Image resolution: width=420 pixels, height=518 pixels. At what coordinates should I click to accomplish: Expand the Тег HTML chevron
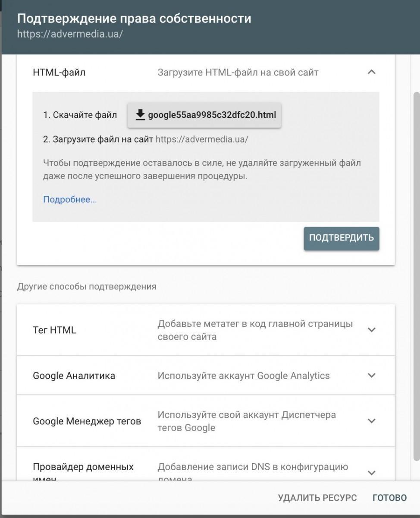[371, 330]
